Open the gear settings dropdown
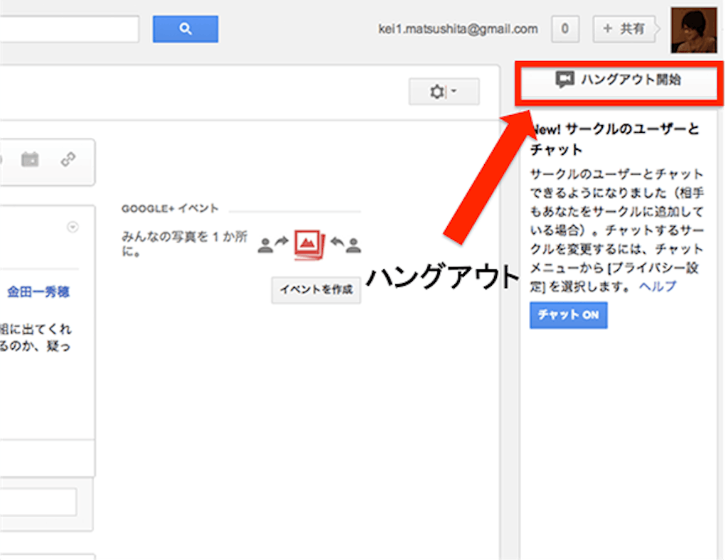This screenshot has width=728, height=560. tap(444, 92)
